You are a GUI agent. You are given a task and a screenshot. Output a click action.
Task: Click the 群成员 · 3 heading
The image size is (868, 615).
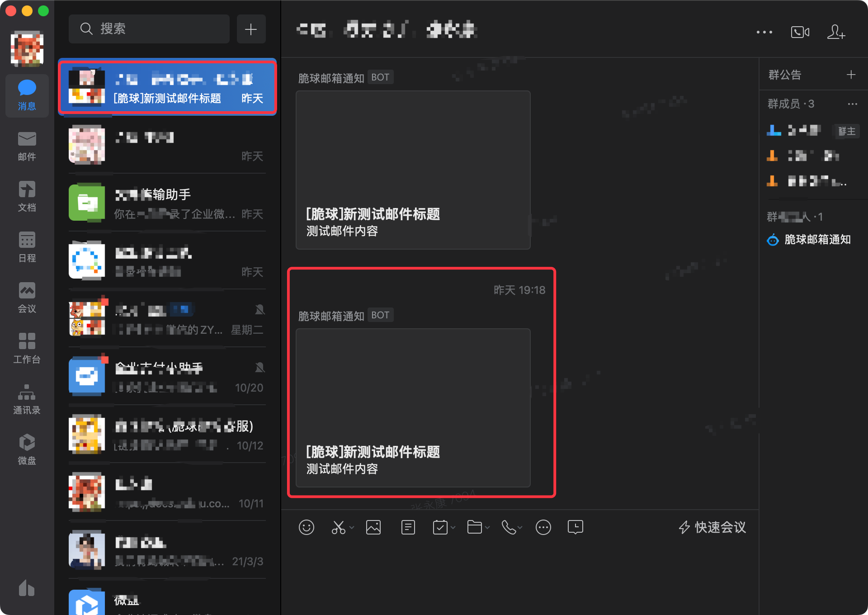(x=791, y=104)
